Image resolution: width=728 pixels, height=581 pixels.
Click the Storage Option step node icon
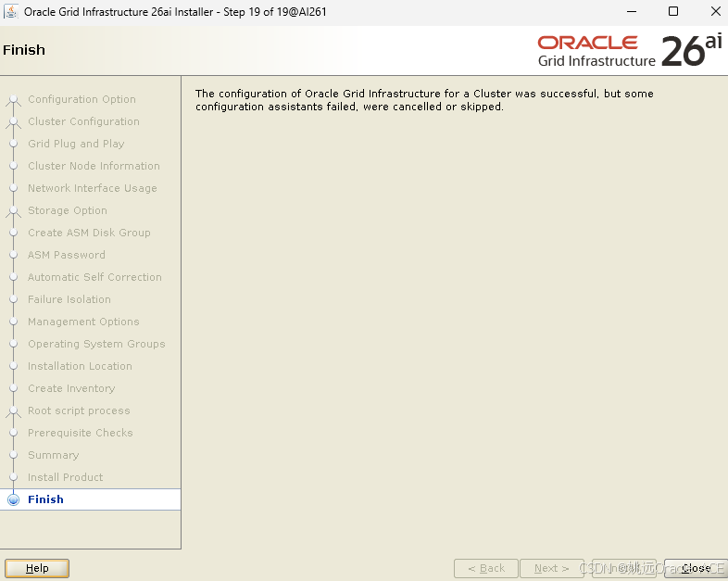[x=14, y=211]
